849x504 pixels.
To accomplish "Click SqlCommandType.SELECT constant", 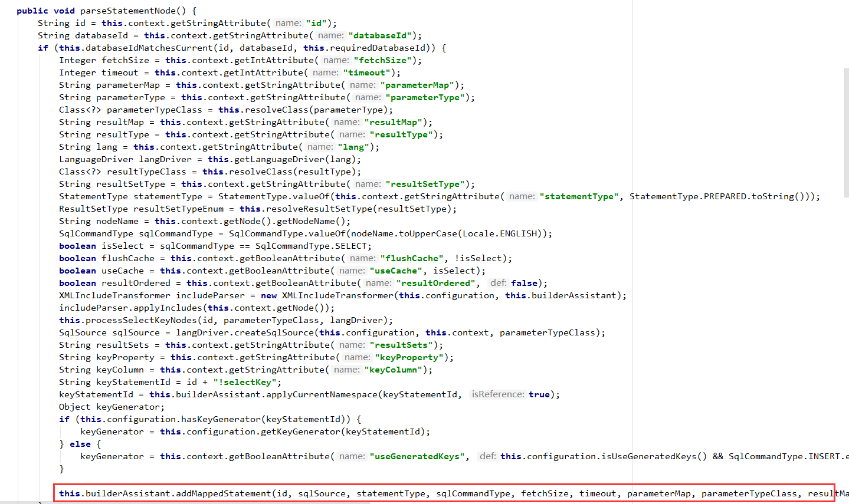I will pos(311,246).
